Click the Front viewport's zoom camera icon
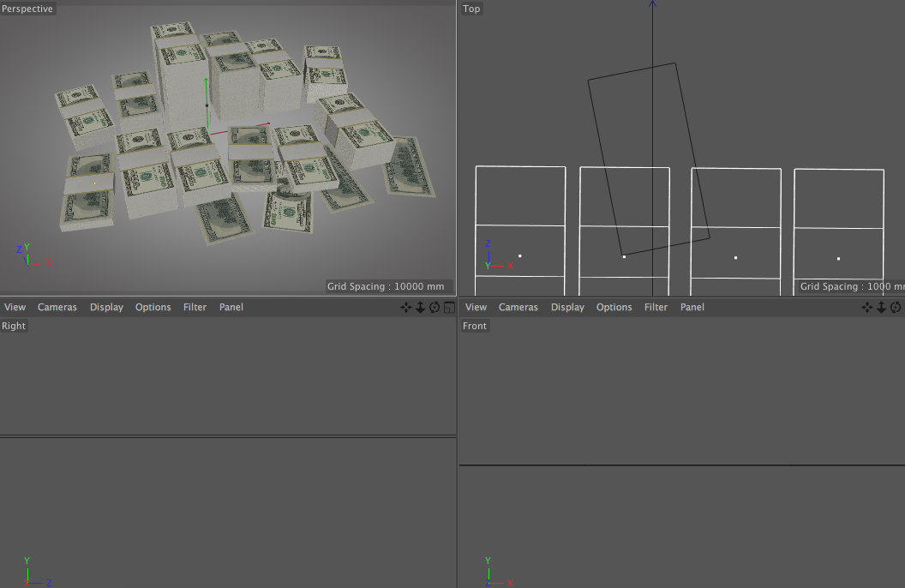This screenshot has height=588, width=905. click(881, 308)
